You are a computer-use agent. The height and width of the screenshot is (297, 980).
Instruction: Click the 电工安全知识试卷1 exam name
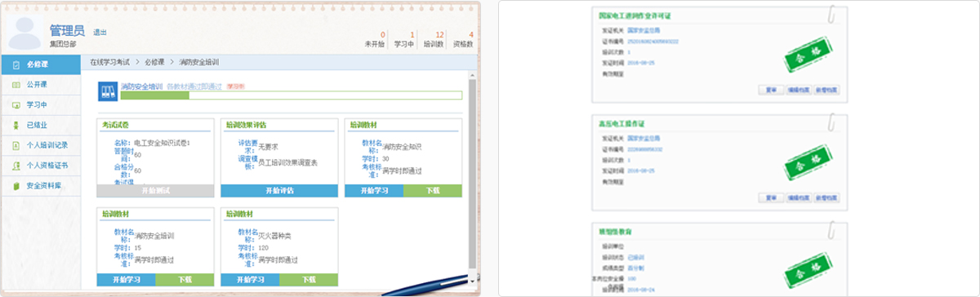pyautogui.click(x=162, y=143)
